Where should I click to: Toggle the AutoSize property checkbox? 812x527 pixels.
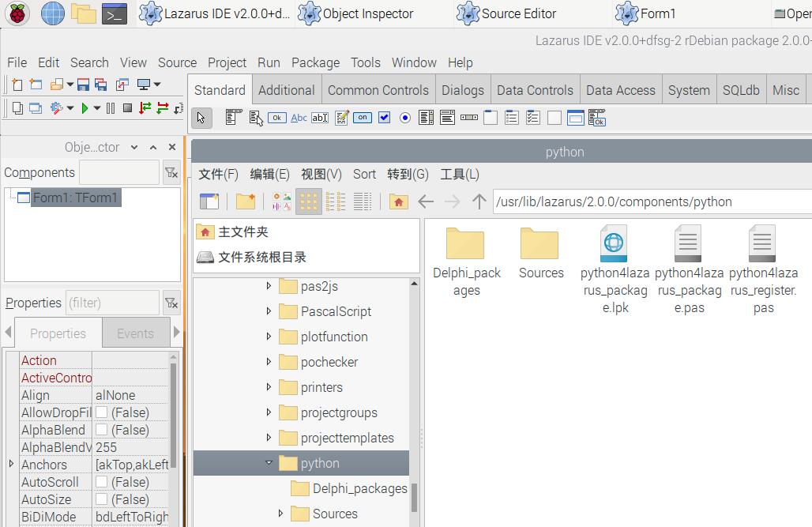coord(101,499)
